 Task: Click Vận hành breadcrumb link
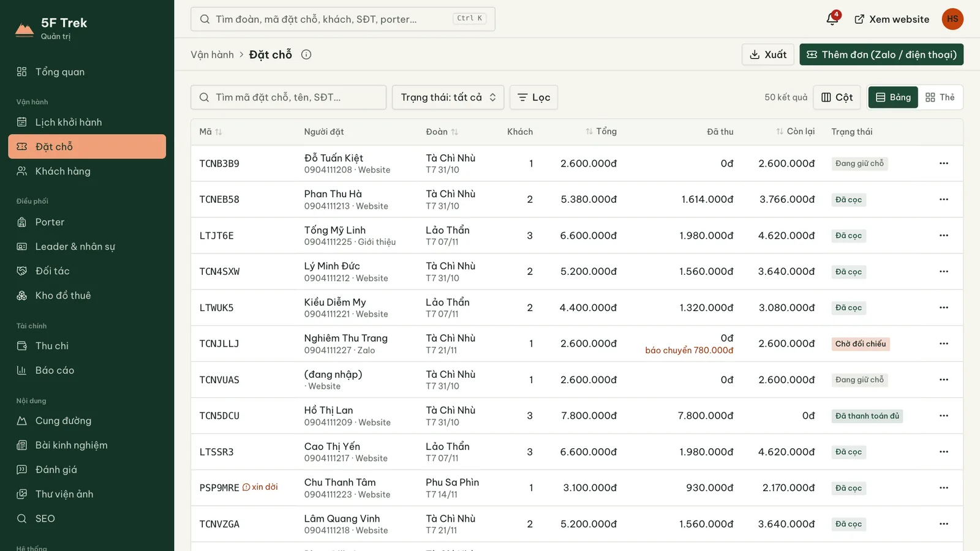click(x=212, y=54)
